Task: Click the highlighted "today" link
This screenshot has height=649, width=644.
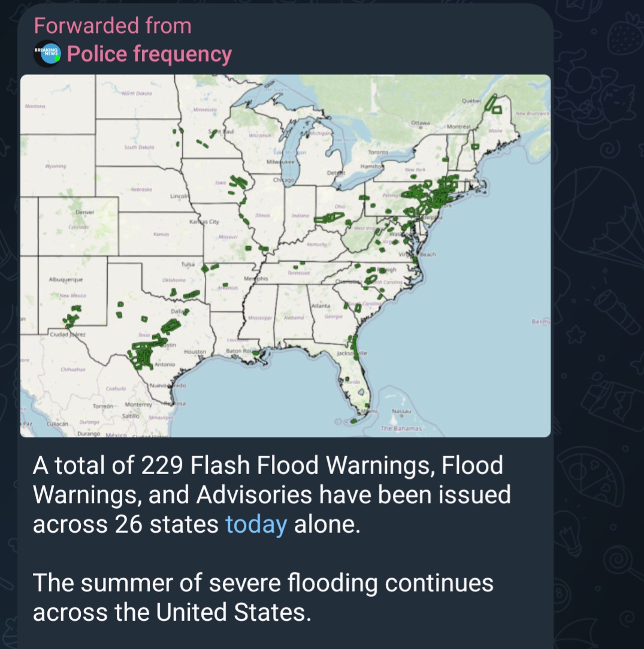Action: pyautogui.click(x=256, y=524)
